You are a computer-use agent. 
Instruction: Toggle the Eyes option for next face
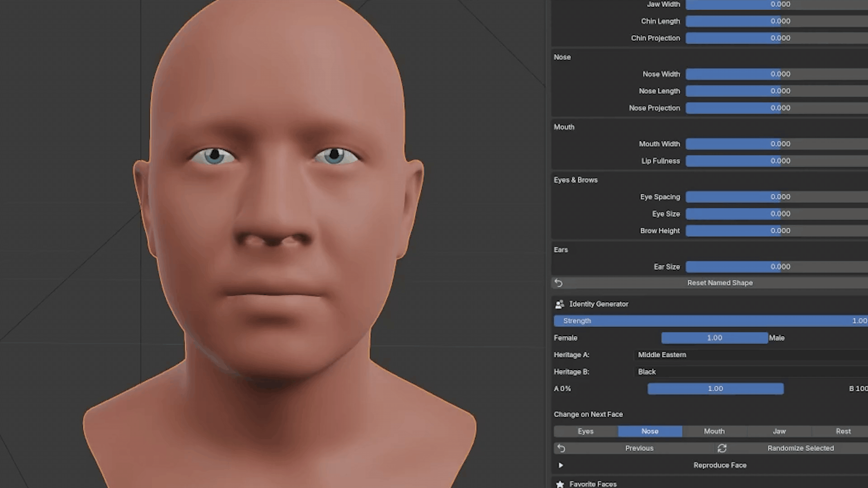[586, 432]
